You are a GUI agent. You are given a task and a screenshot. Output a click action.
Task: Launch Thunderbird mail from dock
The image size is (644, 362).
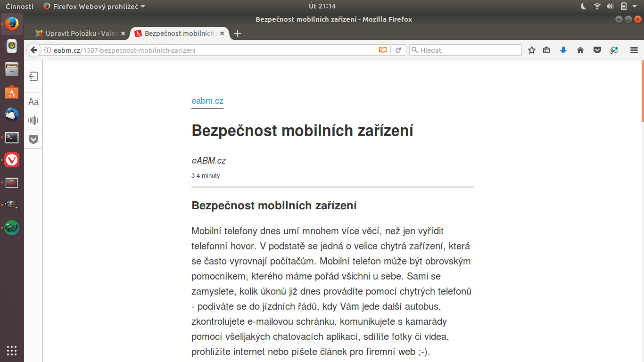point(12,115)
